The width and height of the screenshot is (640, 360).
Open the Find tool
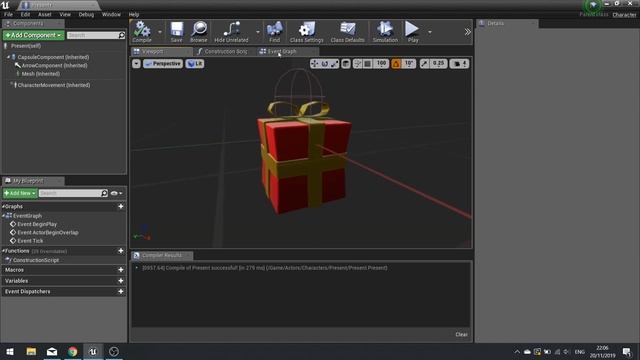click(x=275, y=31)
